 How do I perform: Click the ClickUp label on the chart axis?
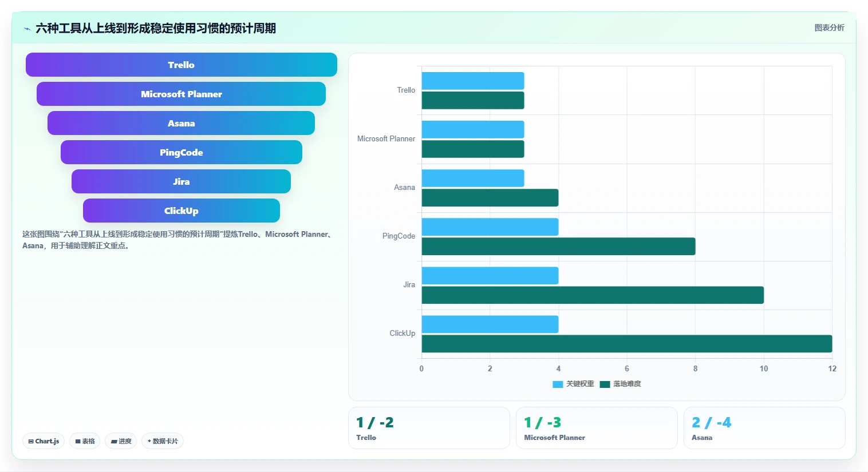pos(403,333)
